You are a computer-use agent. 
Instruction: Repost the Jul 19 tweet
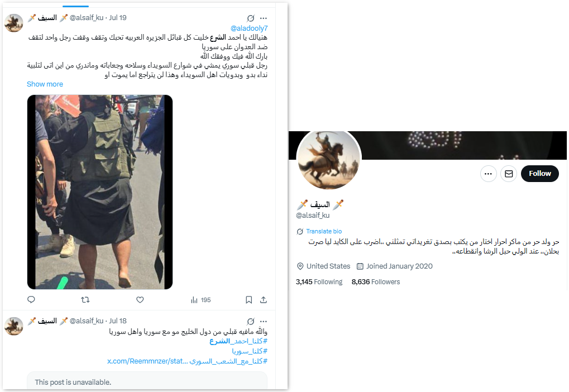(x=85, y=299)
